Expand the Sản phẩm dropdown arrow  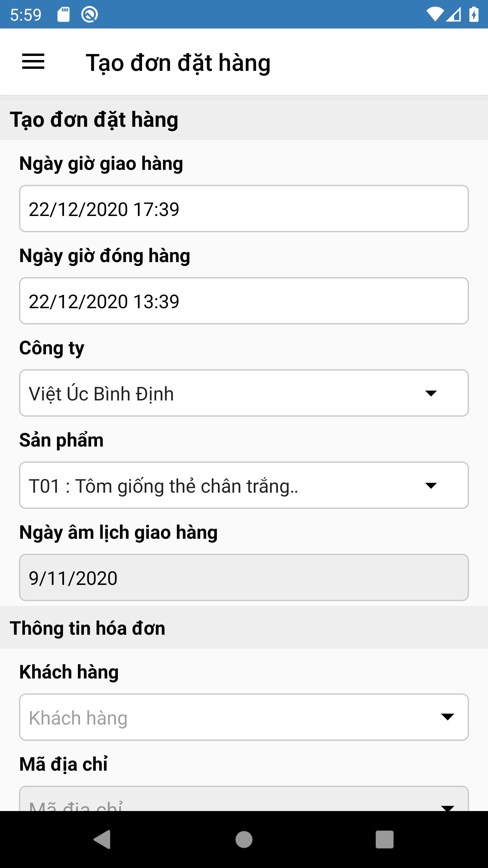[x=431, y=486]
